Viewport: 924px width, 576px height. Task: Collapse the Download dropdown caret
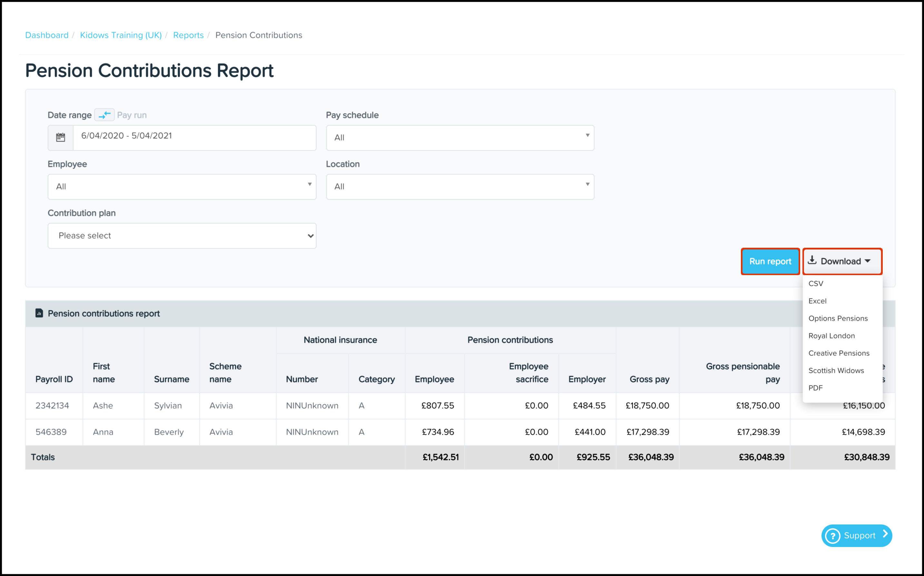[868, 261]
